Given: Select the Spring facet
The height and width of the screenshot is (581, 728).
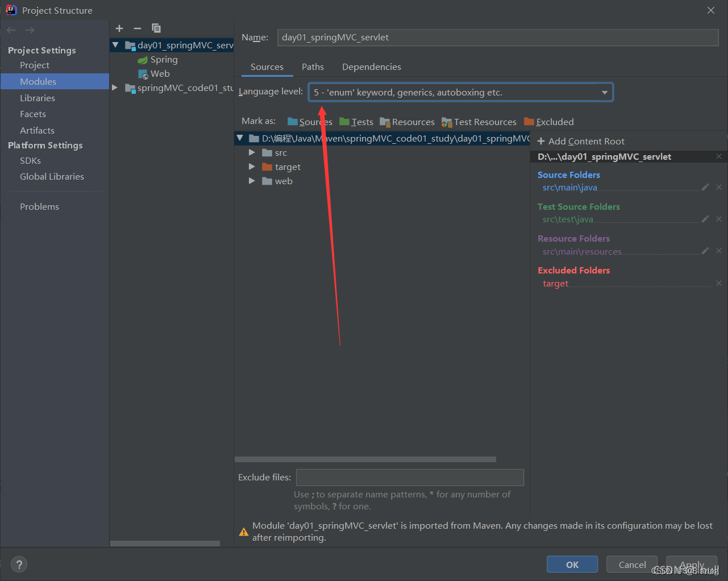Looking at the screenshot, I should click(157, 60).
